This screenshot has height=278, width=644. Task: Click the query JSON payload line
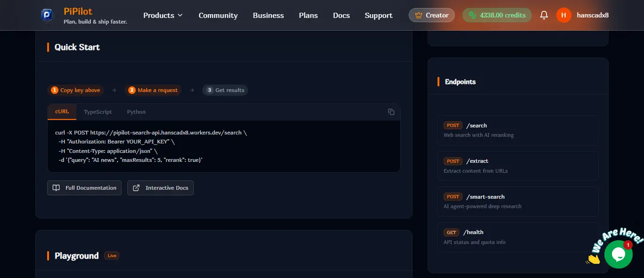pos(131,160)
